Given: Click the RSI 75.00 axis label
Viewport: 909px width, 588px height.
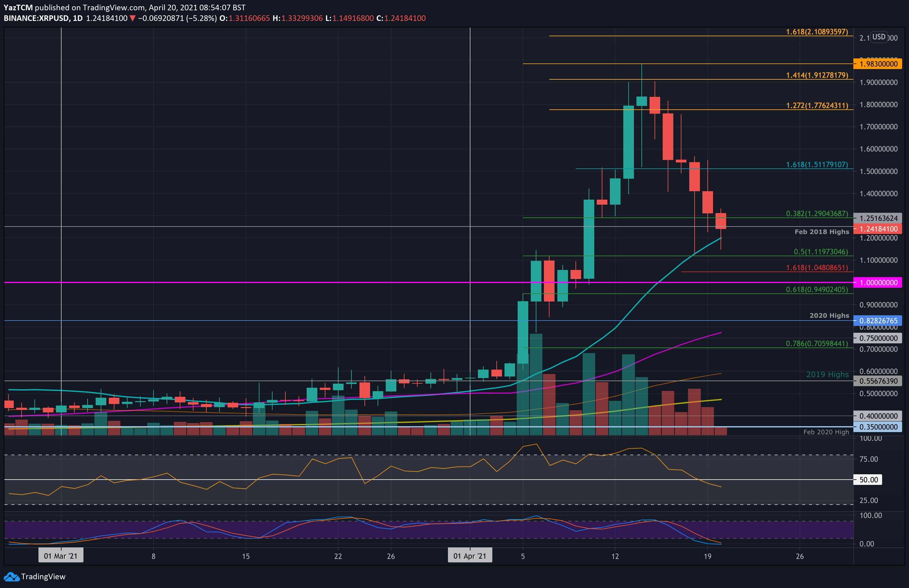Looking at the screenshot, I should pyautogui.click(x=868, y=459).
